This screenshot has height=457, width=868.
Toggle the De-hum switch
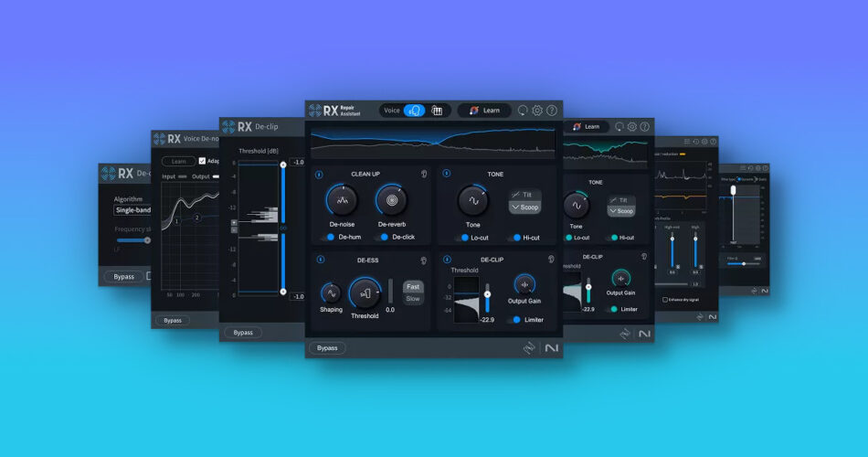pos(328,237)
